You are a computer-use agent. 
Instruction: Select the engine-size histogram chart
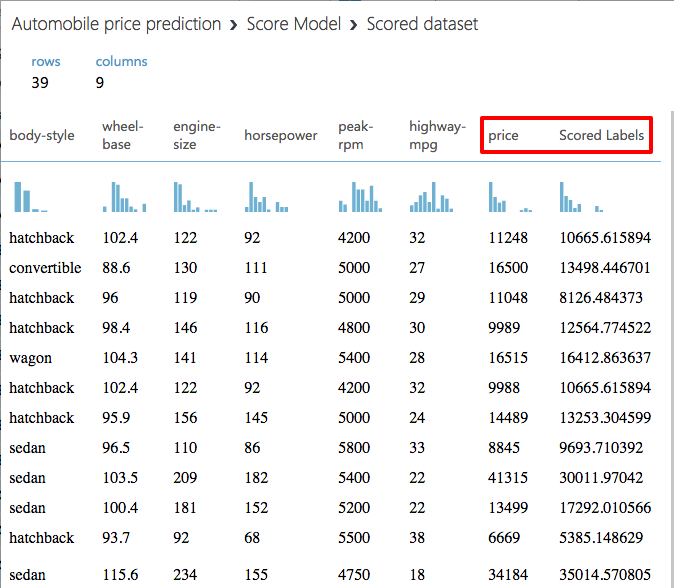[194, 197]
